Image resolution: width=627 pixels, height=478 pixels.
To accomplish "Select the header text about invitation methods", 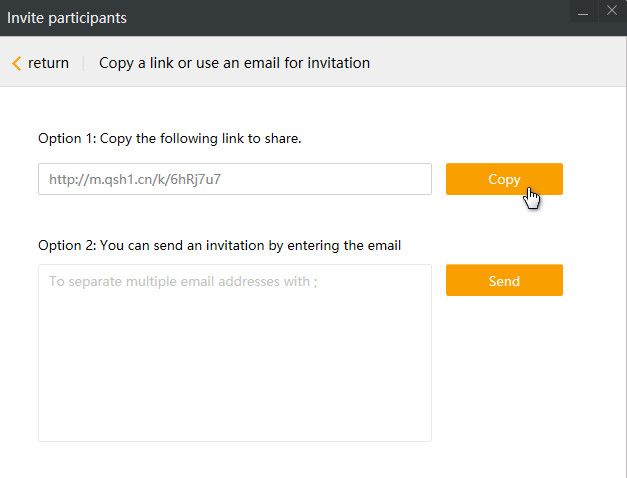I will click(234, 63).
